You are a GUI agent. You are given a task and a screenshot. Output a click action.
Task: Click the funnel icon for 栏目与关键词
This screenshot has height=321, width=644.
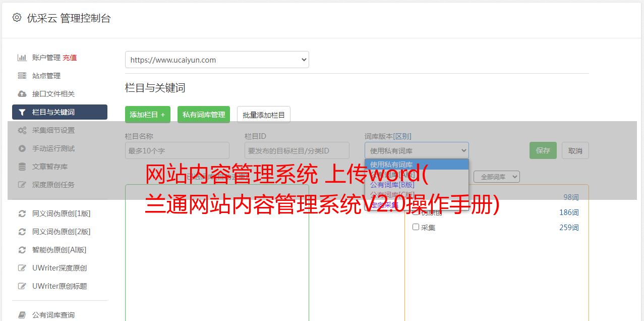click(22, 112)
